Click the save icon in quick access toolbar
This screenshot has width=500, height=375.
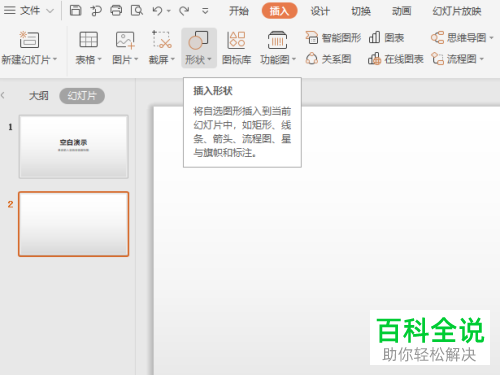coord(75,11)
